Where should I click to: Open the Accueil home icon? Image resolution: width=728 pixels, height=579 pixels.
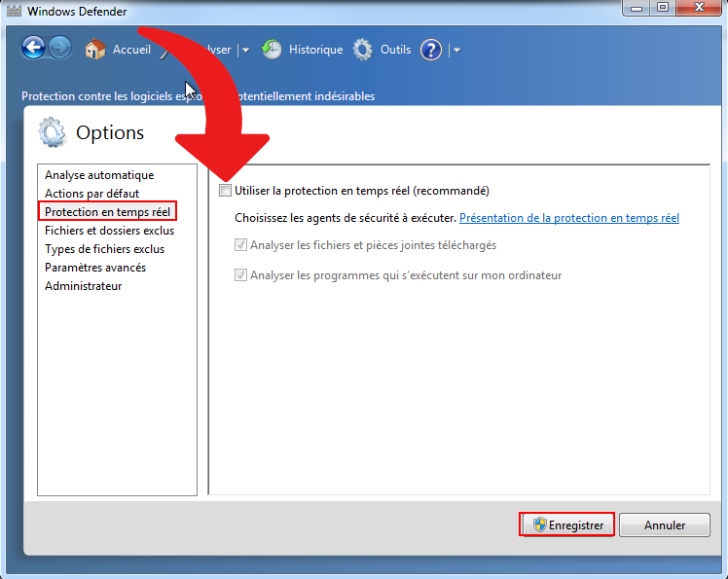[x=95, y=49]
